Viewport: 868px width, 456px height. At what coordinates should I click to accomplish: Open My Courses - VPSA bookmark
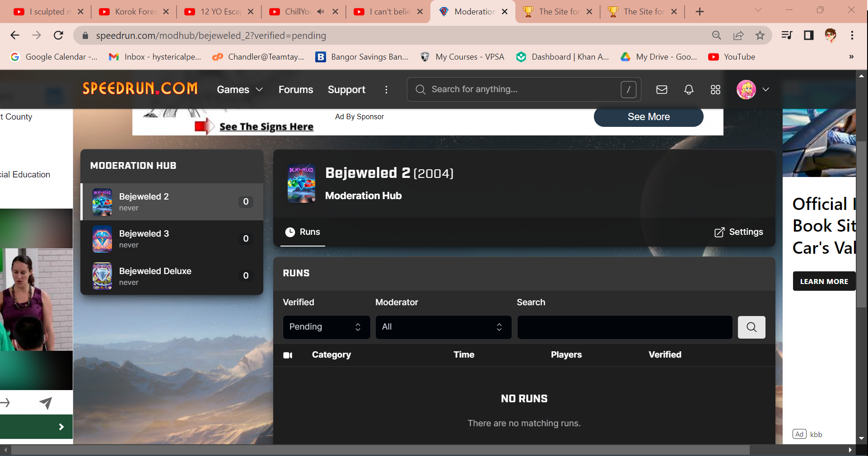[462, 57]
